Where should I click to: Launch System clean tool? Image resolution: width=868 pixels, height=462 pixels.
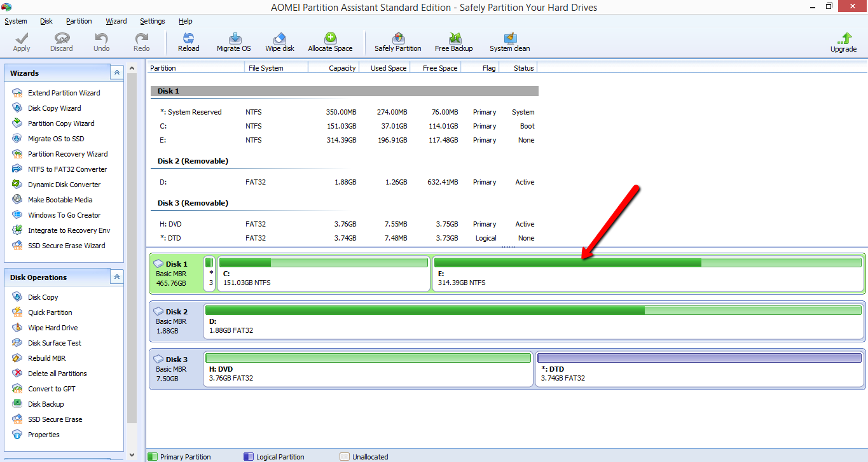(510, 43)
